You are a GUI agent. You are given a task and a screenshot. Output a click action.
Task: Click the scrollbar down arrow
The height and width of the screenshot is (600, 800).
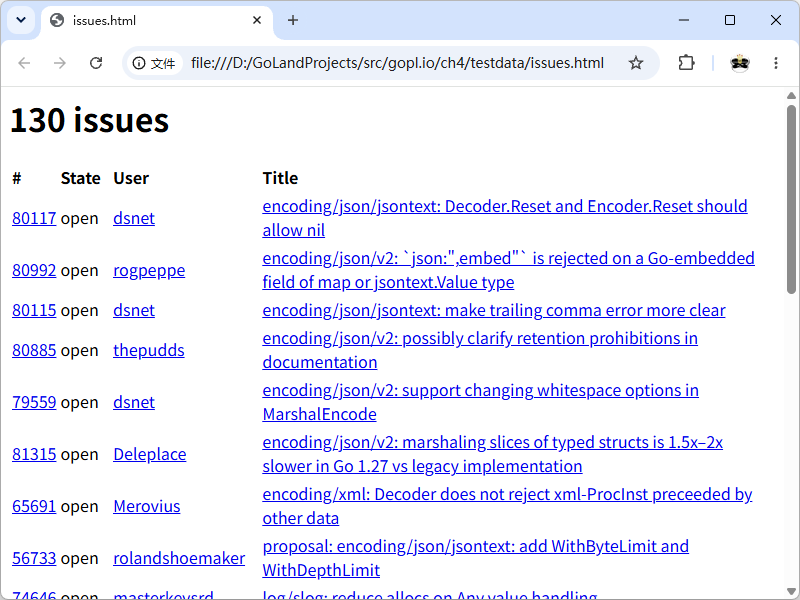tap(791, 592)
